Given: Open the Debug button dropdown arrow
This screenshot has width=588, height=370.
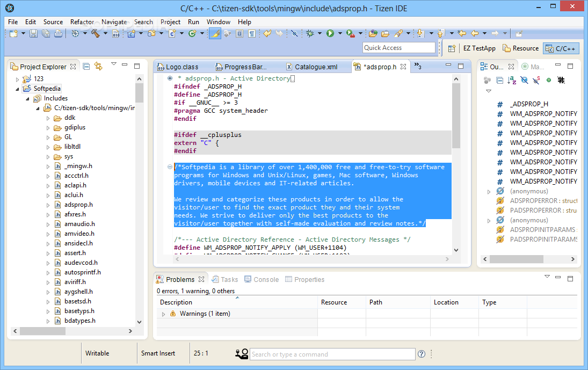Looking at the screenshot, I should [320, 34].
